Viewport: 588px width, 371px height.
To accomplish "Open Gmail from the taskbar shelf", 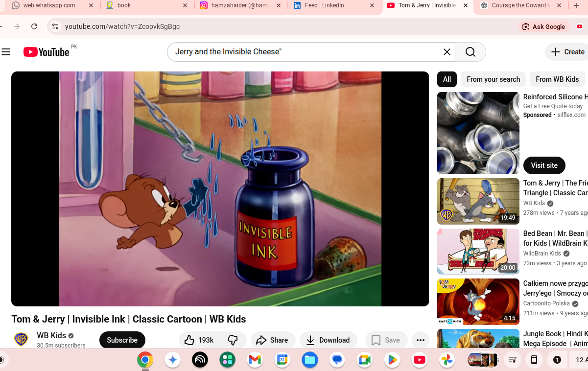I will (x=255, y=360).
